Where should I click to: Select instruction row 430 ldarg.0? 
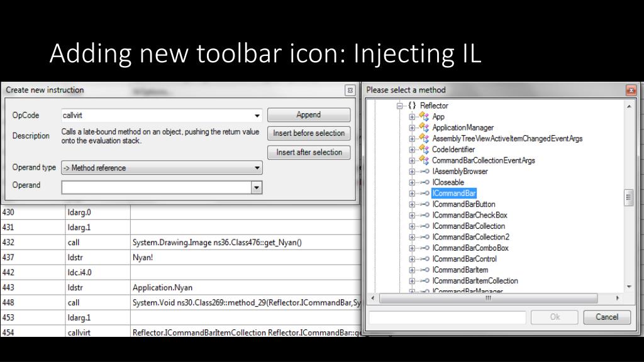[180, 212]
